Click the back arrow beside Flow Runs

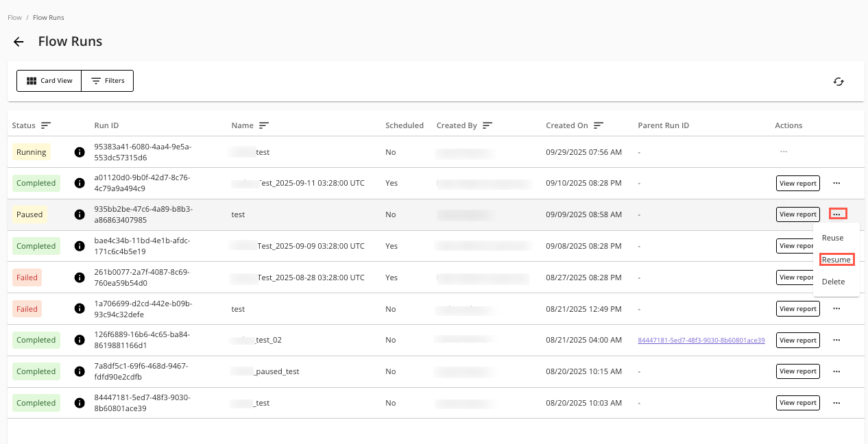[x=19, y=42]
